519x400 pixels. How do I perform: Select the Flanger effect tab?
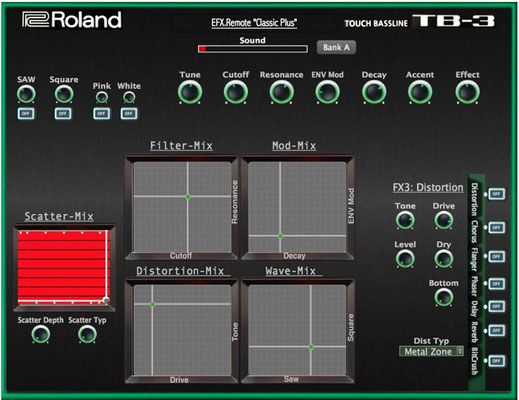pos(475,259)
